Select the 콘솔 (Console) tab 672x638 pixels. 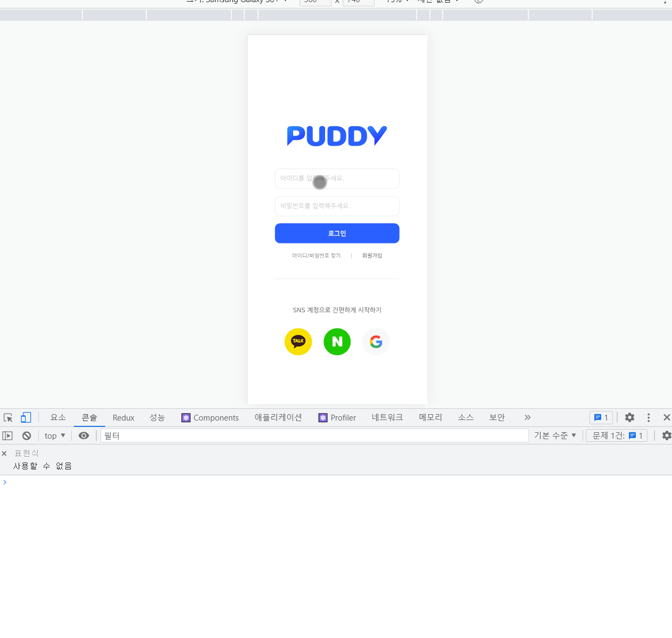pos(89,418)
